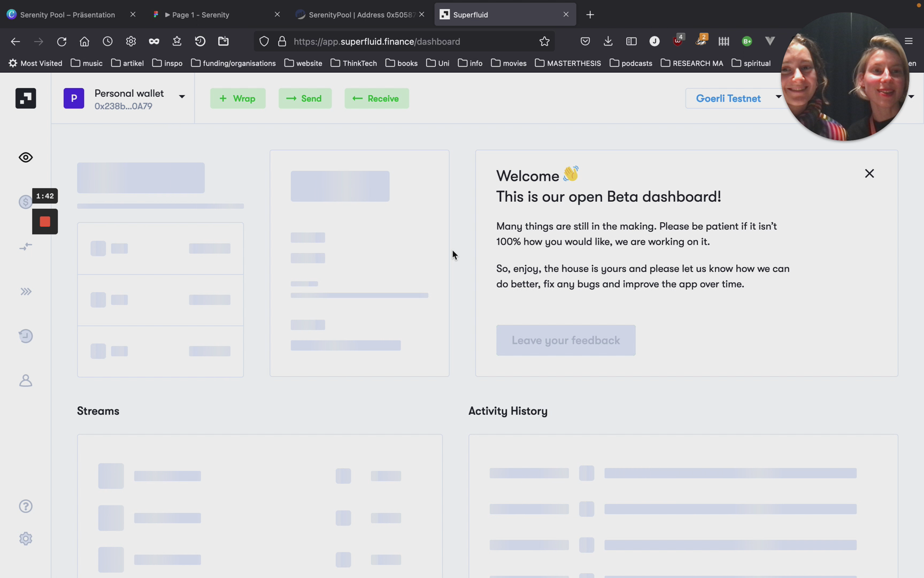Screen dimensions: 924x578
Task: Open the history clock sidebar icon
Action: [x=26, y=336]
